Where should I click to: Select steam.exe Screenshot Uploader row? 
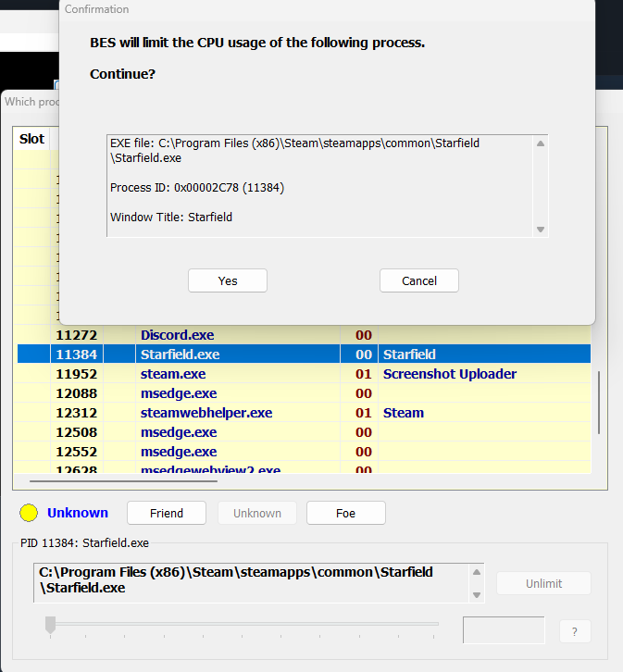(304, 374)
